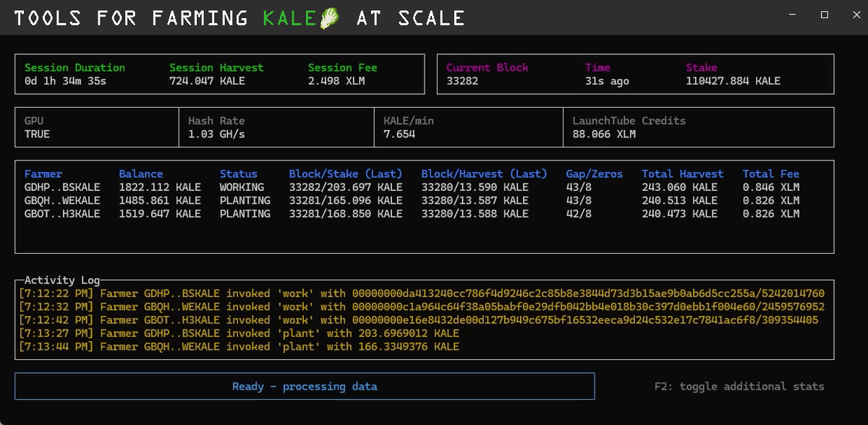
Task: Click the GPU label
Action: click(x=34, y=121)
